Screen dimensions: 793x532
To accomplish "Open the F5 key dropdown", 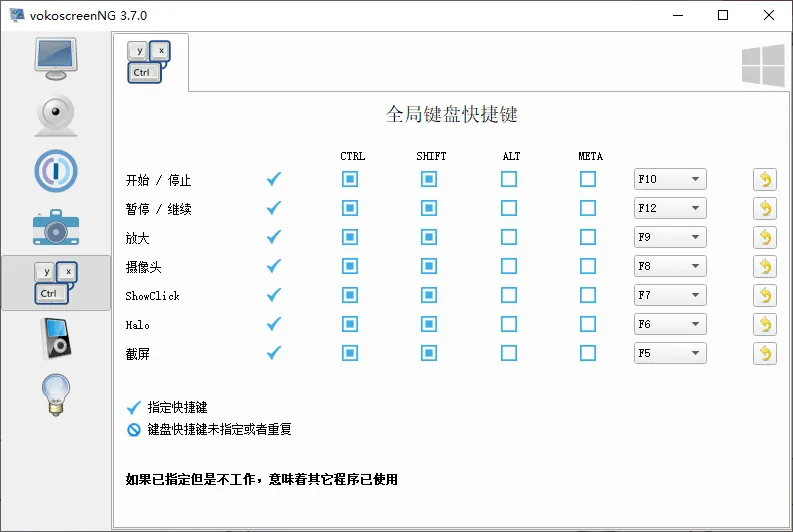I will (670, 353).
